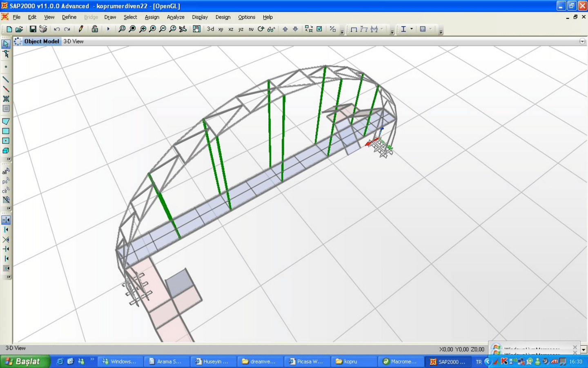Create a new model with New icon
This screenshot has width=588, height=368.
[x=9, y=29]
